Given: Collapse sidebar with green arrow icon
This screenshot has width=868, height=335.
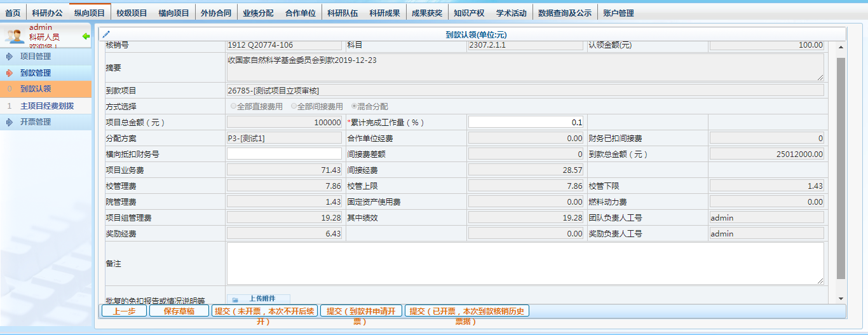Looking at the screenshot, I should tap(86, 37).
